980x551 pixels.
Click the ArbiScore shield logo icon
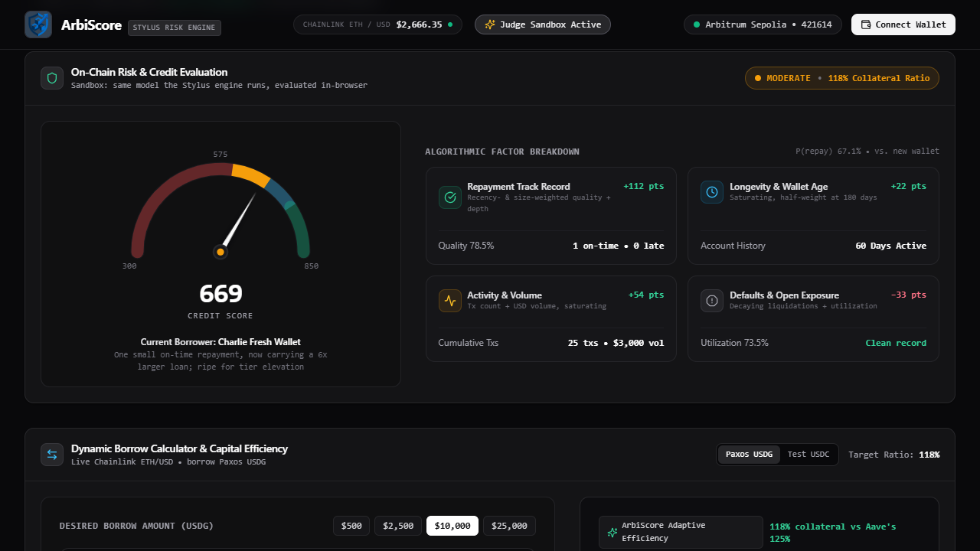38,24
